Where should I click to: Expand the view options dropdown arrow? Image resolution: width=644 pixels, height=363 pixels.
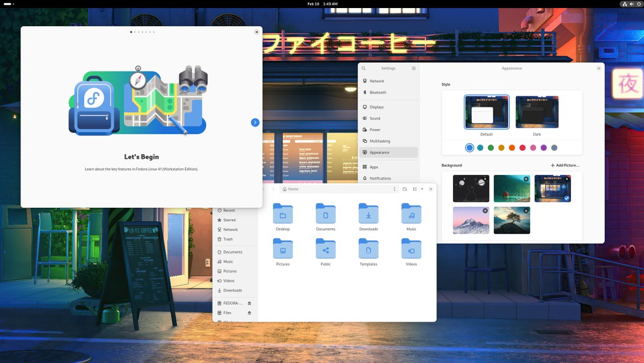(x=422, y=189)
